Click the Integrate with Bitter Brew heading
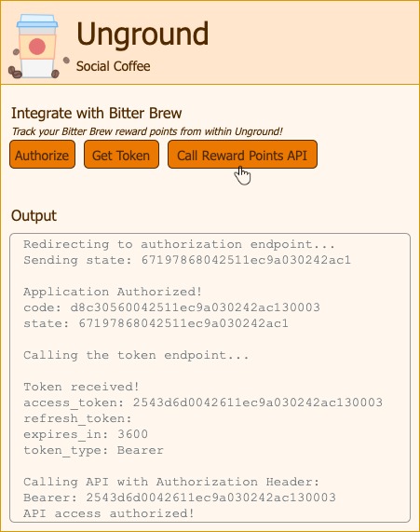420x532 pixels. click(96, 113)
